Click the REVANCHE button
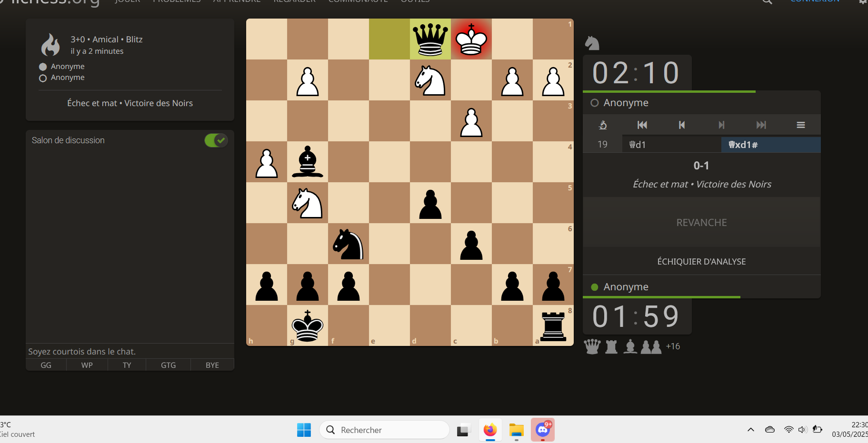The width and height of the screenshot is (868, 443). tap(701, 222)
